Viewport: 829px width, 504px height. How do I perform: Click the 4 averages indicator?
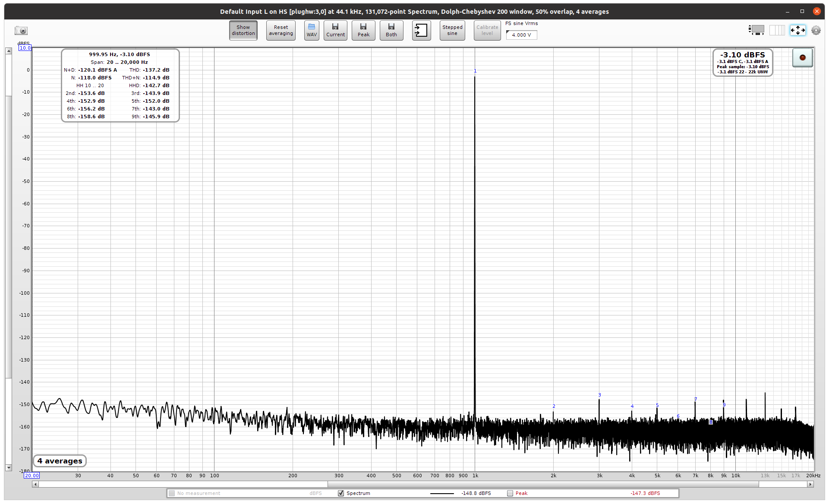pyautogui.click(x=60, y=461)
